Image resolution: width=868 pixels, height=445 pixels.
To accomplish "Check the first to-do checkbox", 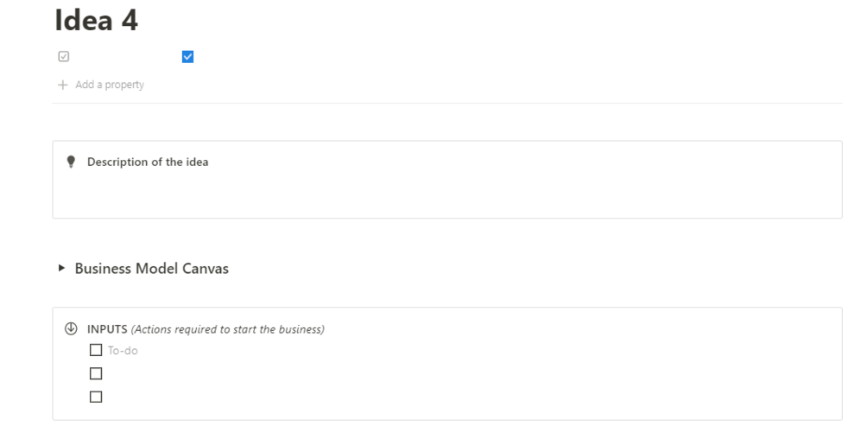I will click(x=96, y=351).
